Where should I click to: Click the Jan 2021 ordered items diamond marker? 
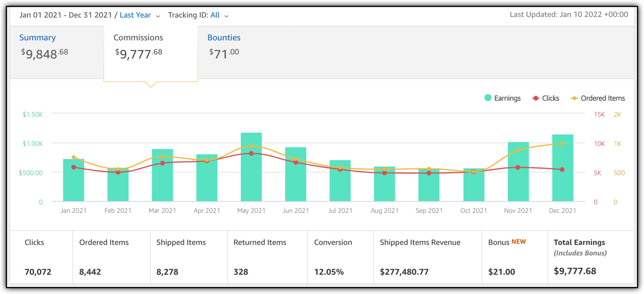(74, 156)
